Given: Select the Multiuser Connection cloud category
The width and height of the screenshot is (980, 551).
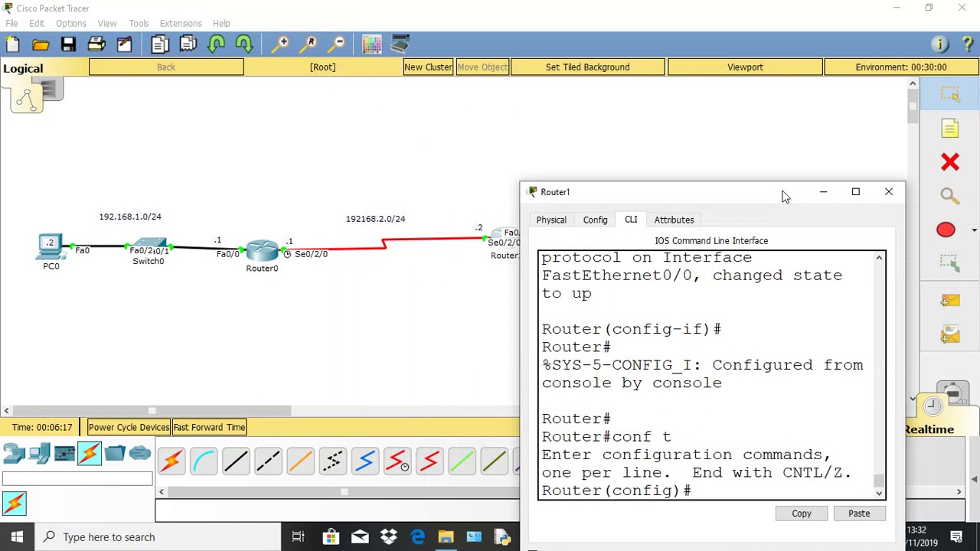Looking at the screenshot, I should pyautogui.click(x=140, y=453).
